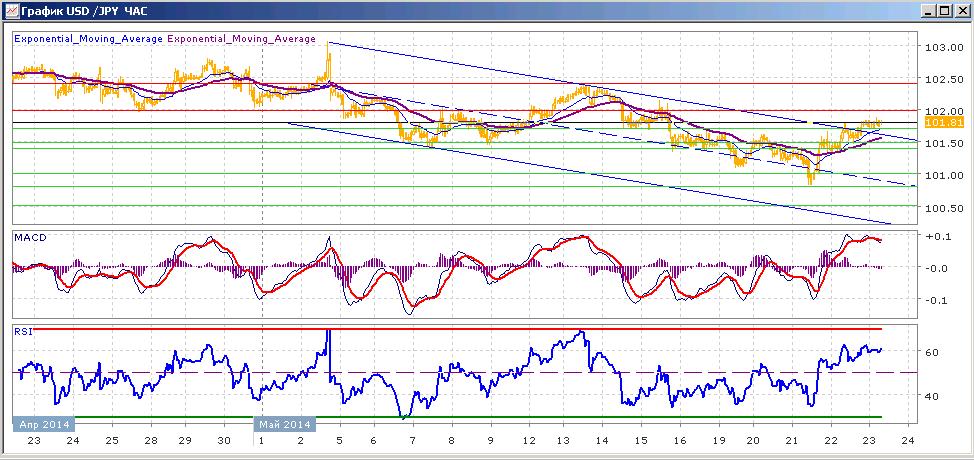
Task: Click date label 23 at start of time axis
Action: (35, 440)
